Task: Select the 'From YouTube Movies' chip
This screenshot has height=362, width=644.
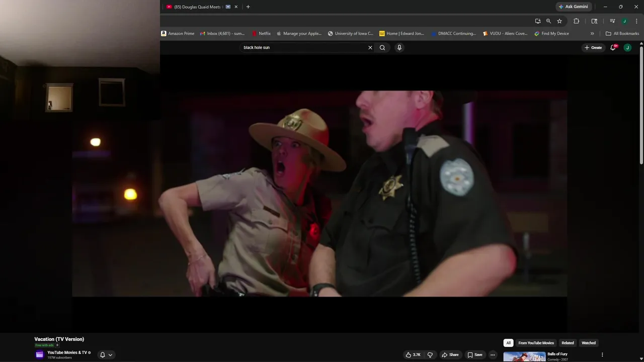Action: (536, 343)
